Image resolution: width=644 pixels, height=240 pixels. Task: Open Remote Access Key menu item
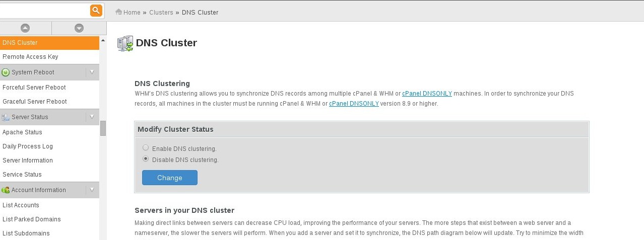(x=49, y=57)
